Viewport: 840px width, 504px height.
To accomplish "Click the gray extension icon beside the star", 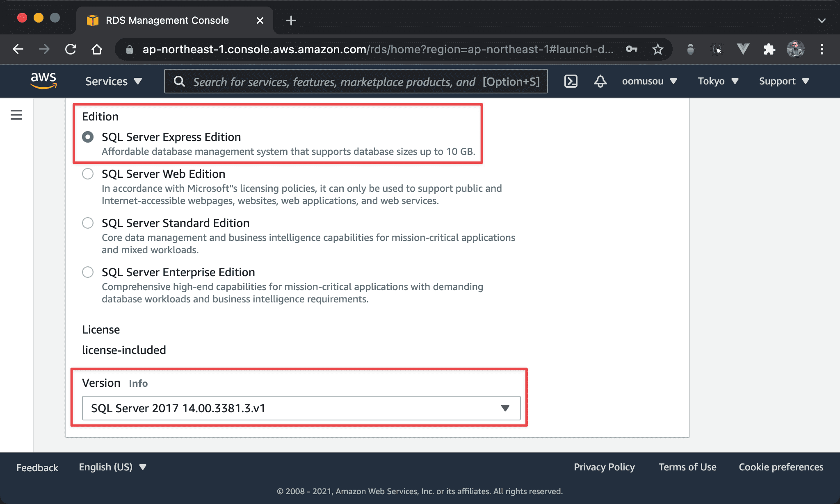I will tap(691, 49).
